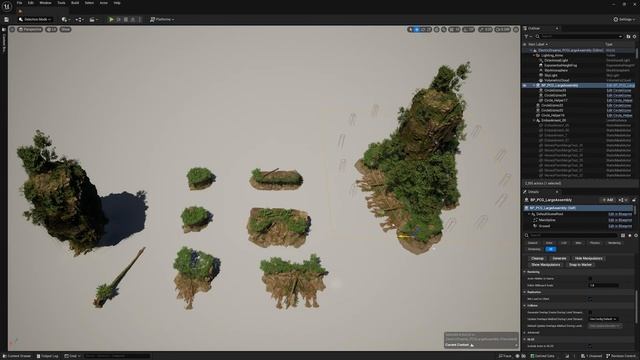Open the Edit menu
Image resolution: width=640 pixels, height=360 pixels.
[31, 3]
